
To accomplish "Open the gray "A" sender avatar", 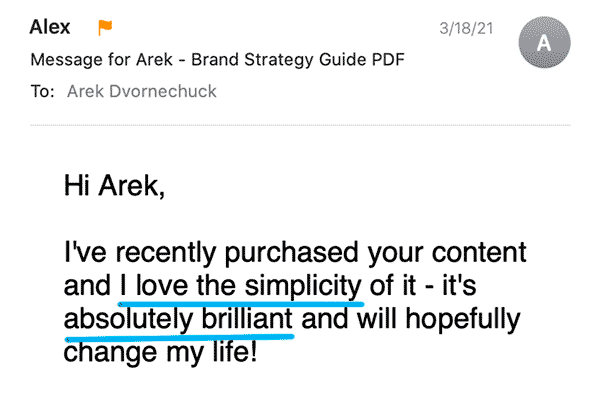I will (544, 42).
